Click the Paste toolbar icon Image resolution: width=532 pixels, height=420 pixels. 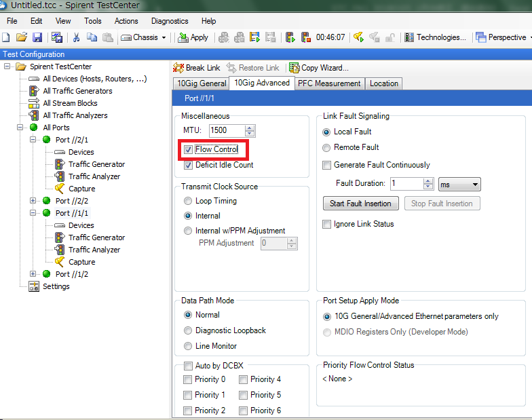(x=108, y=37)
